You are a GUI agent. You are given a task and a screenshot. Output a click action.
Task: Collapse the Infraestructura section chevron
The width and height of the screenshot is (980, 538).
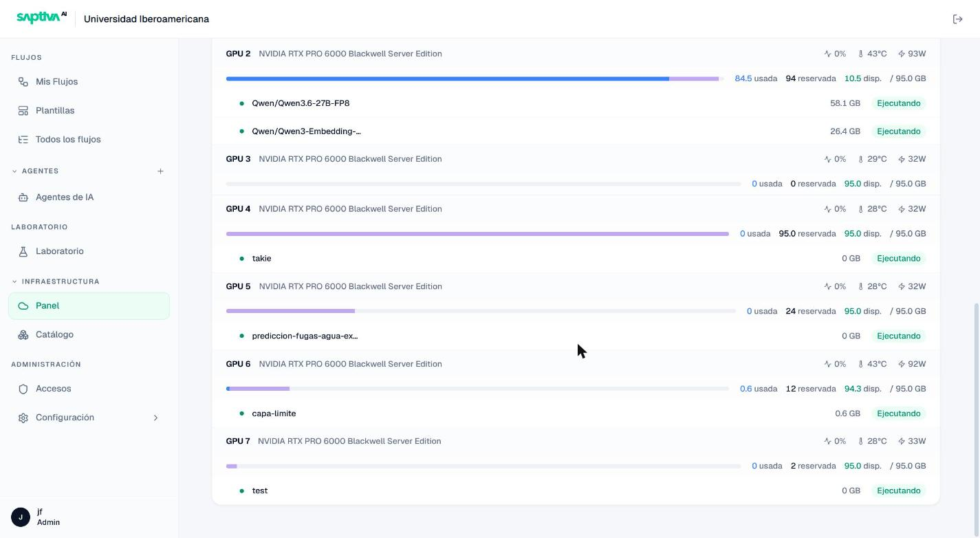(x=14, y=281)
